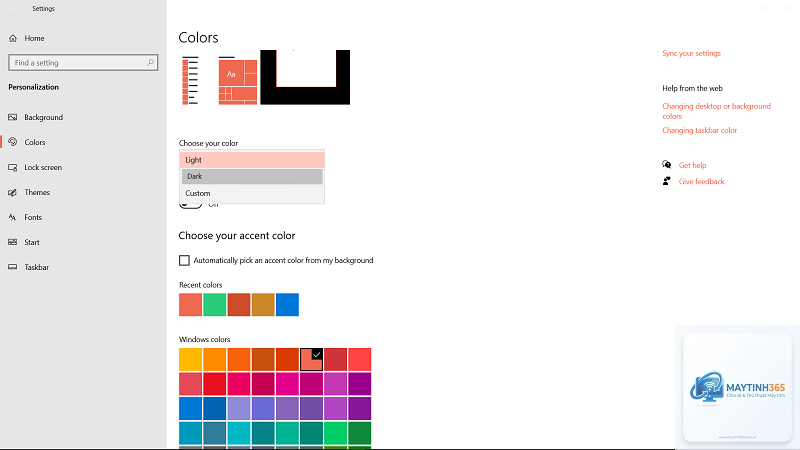This screenshot has width=800, height=450.
Task: Click the Colors palette icon
Action: point(13,142)
